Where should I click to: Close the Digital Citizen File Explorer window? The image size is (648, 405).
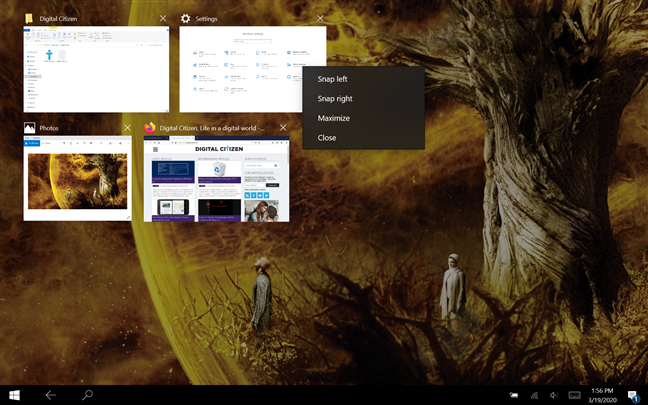pos(163,18)
